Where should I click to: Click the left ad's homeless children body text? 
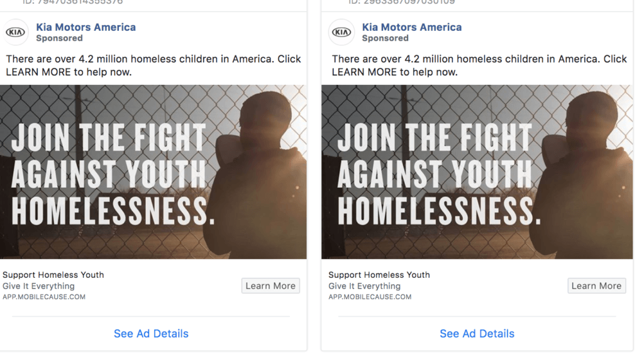pos(153,65)
